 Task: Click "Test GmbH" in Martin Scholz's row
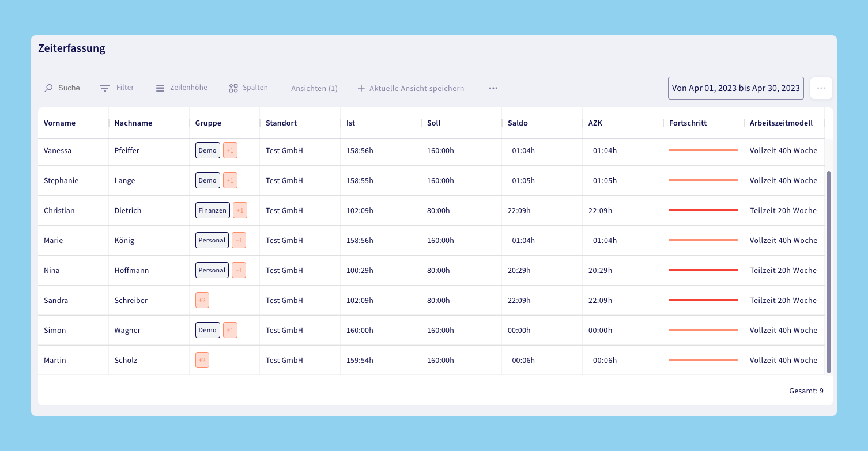tap(284, 360)
